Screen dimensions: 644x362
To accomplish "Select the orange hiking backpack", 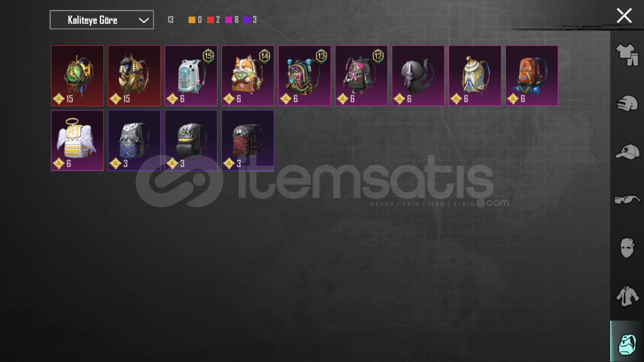I will (x=532, y=76).
